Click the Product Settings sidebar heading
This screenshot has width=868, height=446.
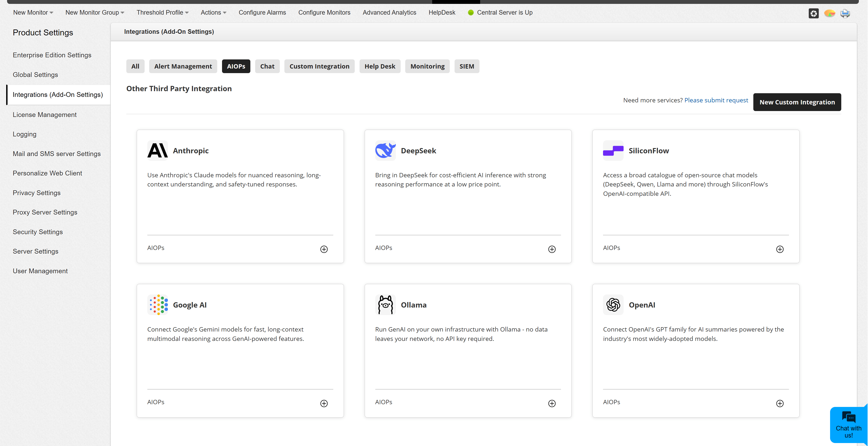point(43,32)
